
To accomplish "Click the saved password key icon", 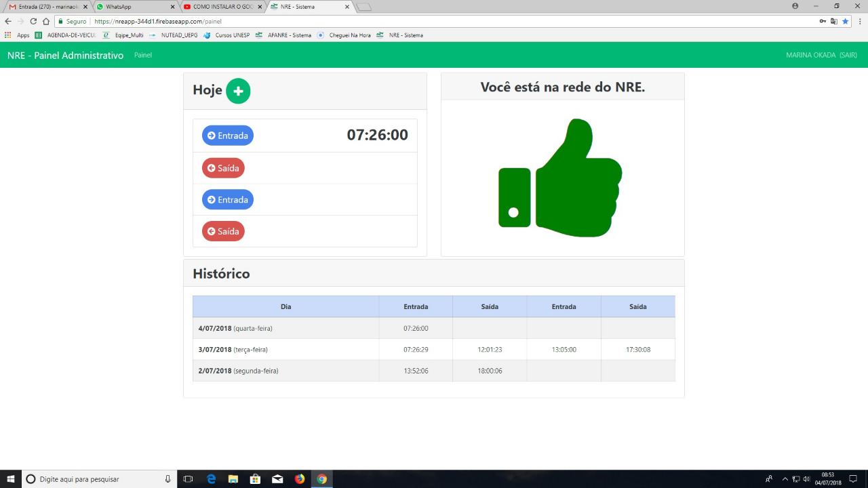I will (823, 21).
